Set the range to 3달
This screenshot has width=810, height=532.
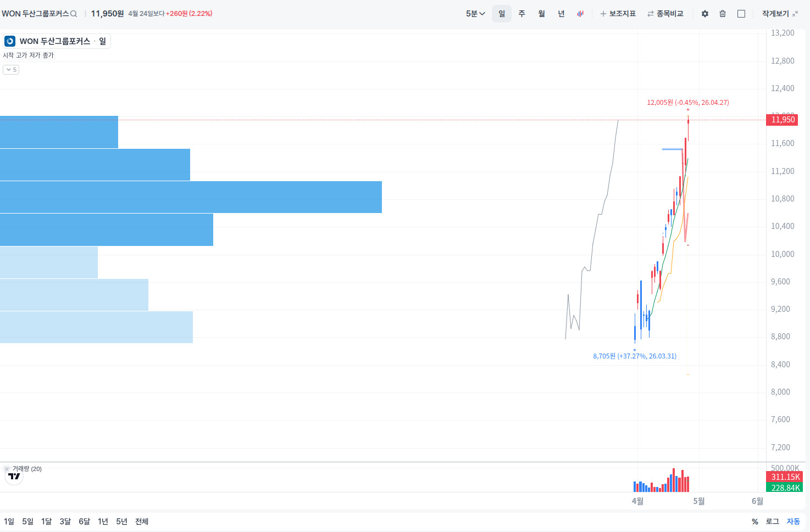pos(65,522)
